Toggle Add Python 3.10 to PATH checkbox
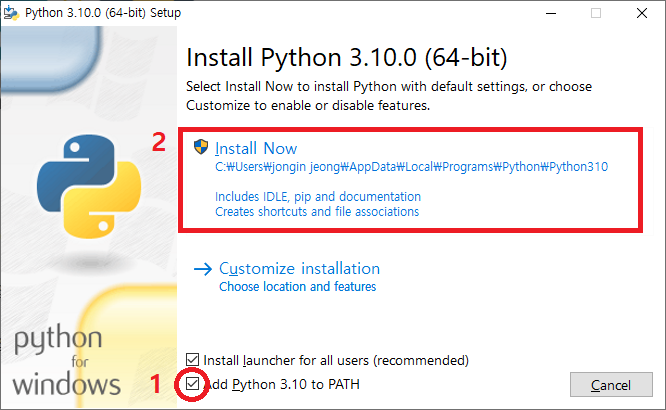 click(x=192, y=384)
